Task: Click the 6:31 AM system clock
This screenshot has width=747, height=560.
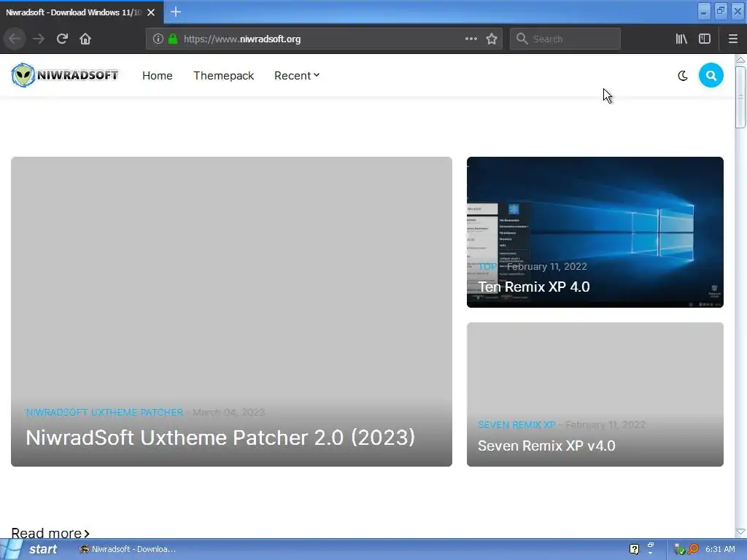Action: coord(720,549)
